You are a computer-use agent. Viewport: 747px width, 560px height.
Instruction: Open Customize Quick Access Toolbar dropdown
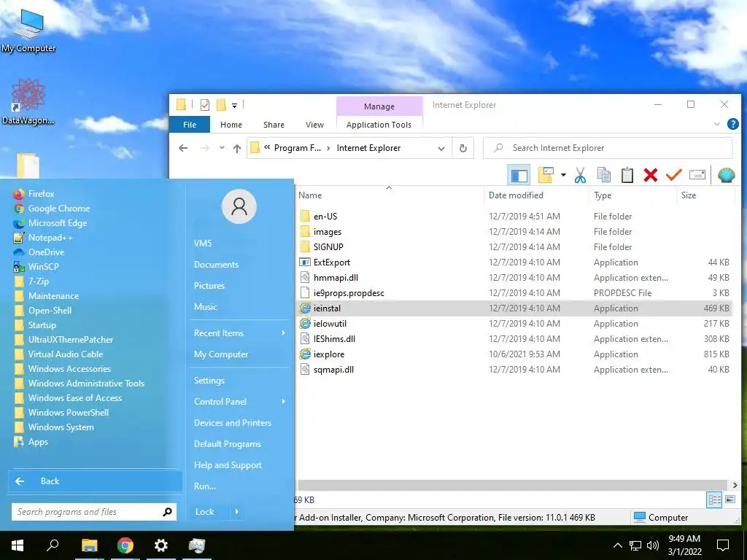[234, 105]
